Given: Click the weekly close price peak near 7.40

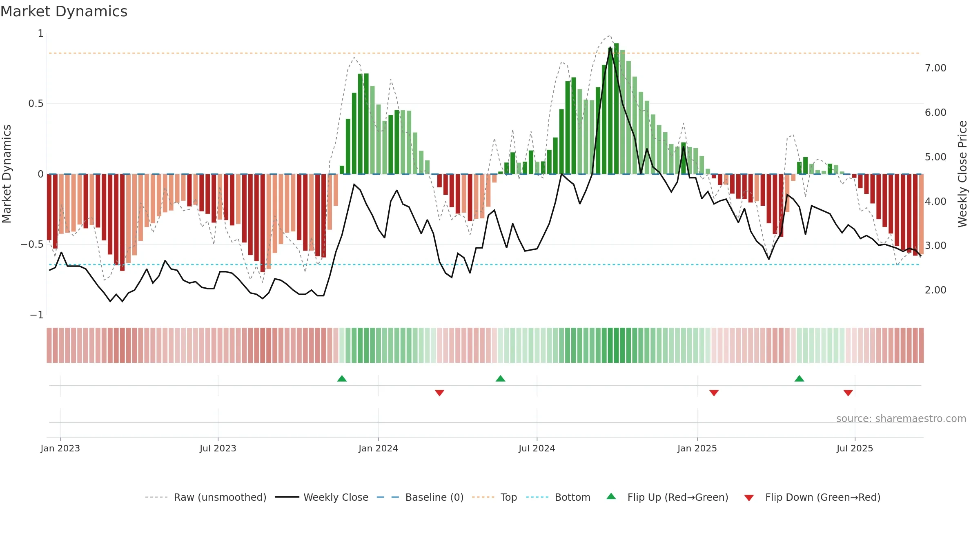Looking at the screenshot, I should tap(610, 48).
